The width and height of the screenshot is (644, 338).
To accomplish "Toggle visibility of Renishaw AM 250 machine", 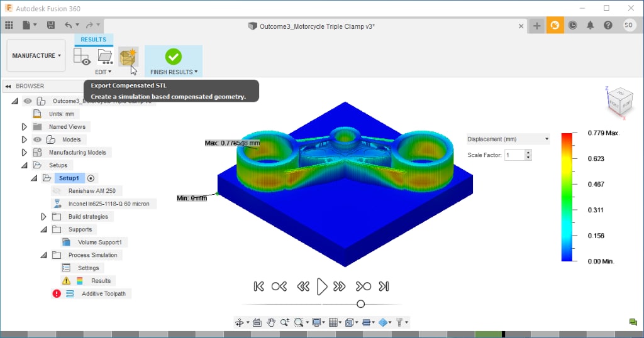I will pos(57,191).
